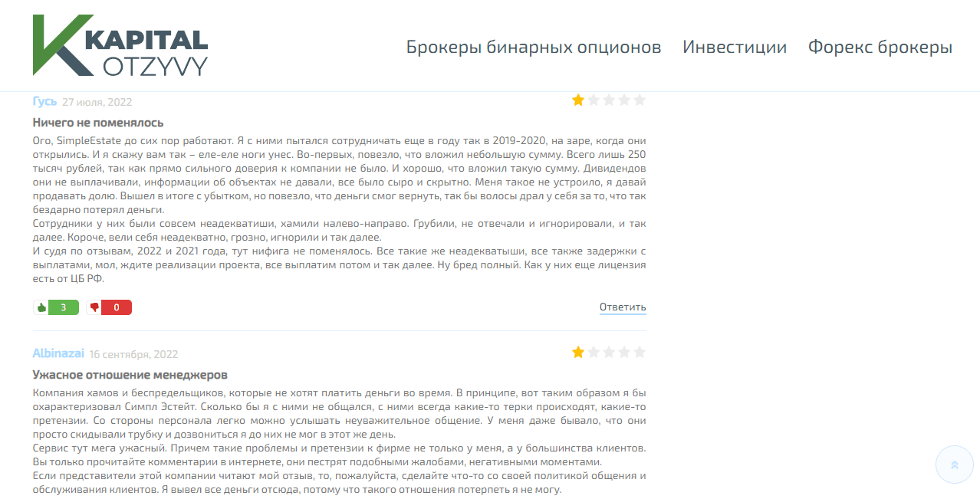Click date 16 сентября, 2022
This screenshot has height=499, width=980.
133,354
